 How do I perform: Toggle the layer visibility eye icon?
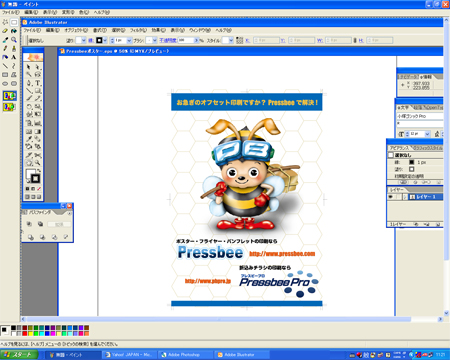pyautogui.click(x=390, y=197)
